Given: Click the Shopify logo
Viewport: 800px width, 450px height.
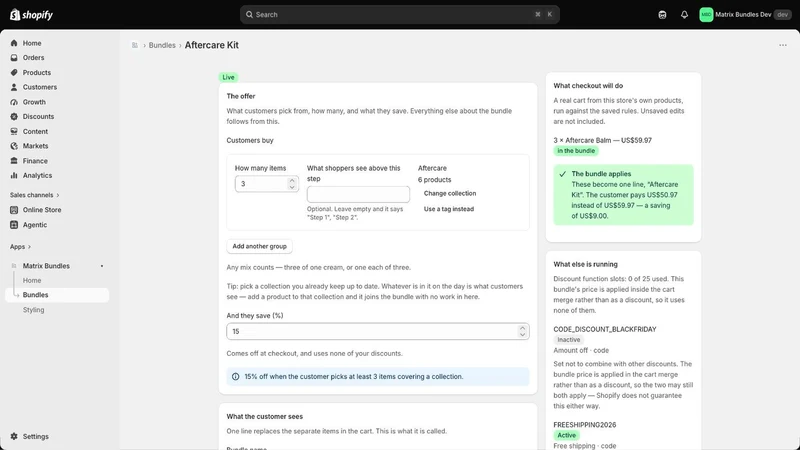Looking at the screenshot, I should 32,15.
